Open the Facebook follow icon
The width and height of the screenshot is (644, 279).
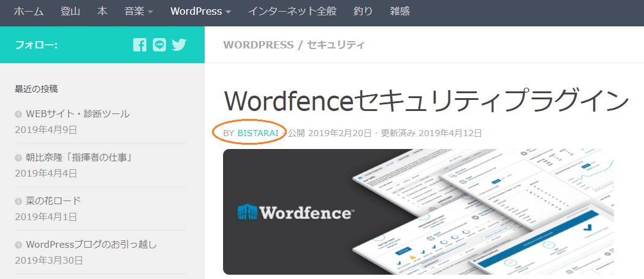[140, 45]
